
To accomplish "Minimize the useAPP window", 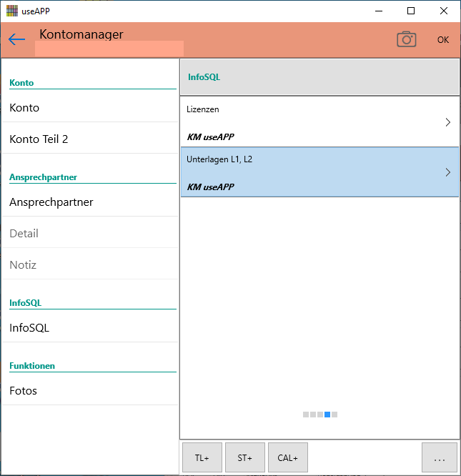I will (379, 11).
